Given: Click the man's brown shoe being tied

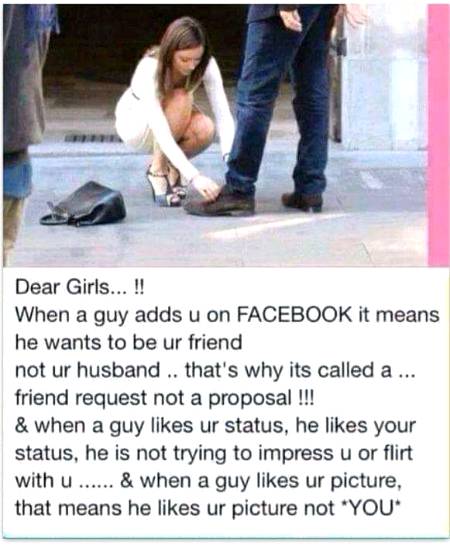Looking at the screenshot, I should coord(220,204).
